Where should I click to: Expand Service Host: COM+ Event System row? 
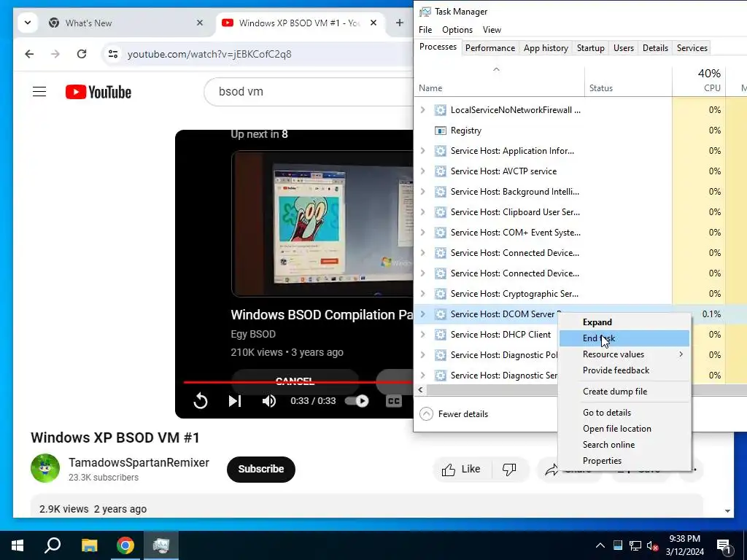[422, 233]
